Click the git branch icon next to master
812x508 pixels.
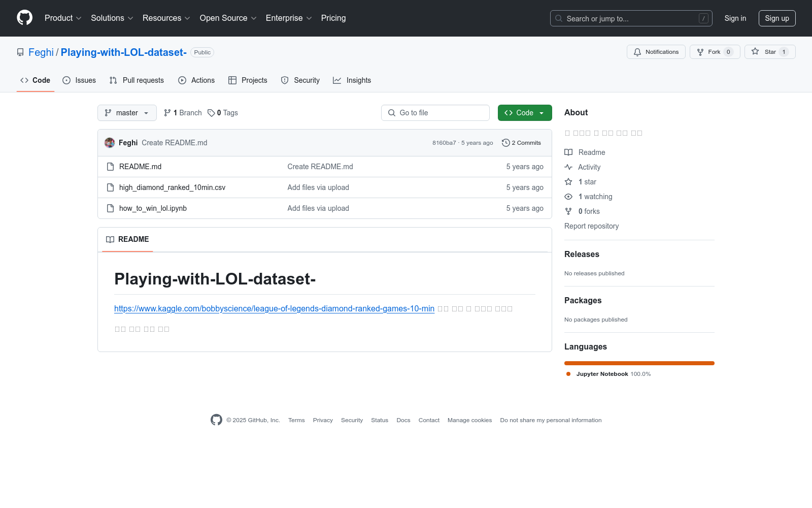[x=108, y=113]
